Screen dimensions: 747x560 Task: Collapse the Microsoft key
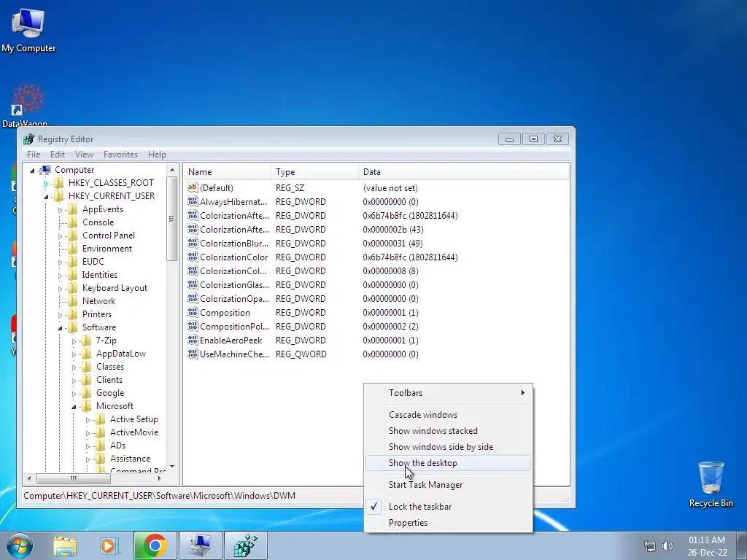point(74,407)
